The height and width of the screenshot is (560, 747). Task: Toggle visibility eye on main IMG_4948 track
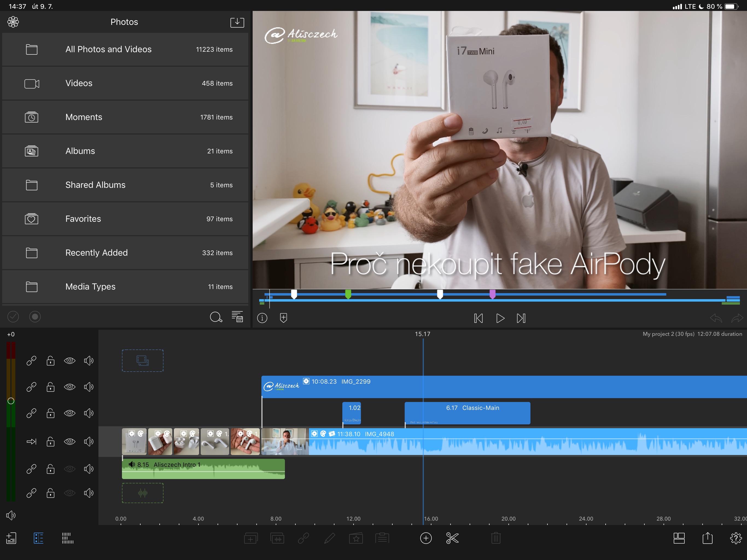click(69, 441)
